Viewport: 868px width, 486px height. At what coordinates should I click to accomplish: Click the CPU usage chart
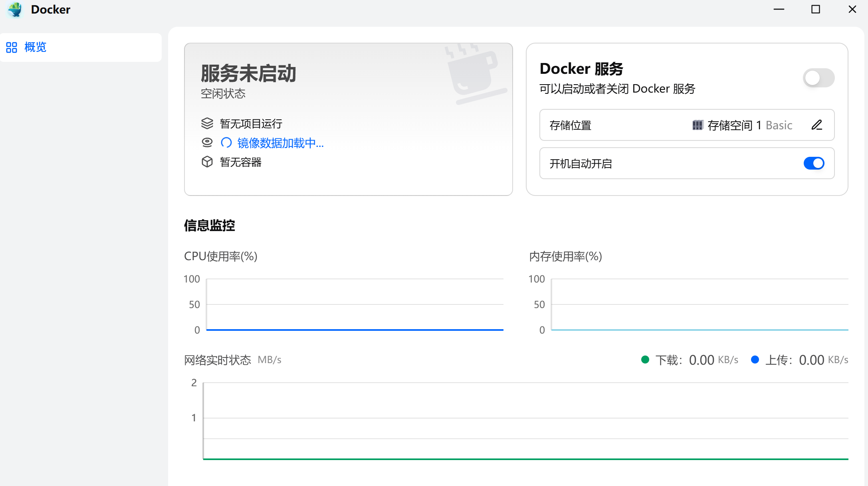click(355, 304)
